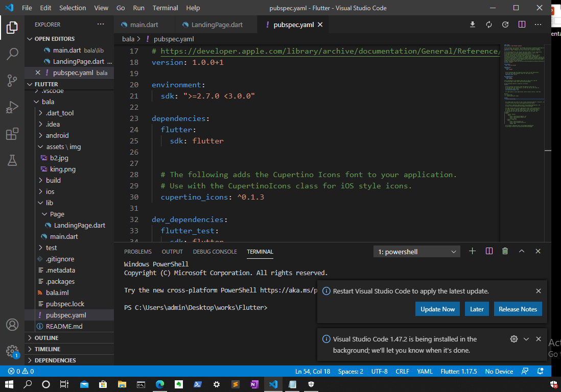Switch to the LandingPage.dart tab
Image resolution: width=561 pixels, height=392 pixels.
pos(217,24)
